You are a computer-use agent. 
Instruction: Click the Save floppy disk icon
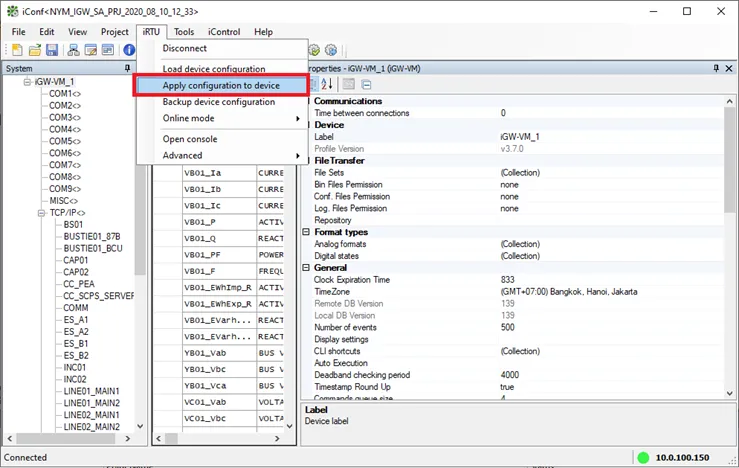52,49
